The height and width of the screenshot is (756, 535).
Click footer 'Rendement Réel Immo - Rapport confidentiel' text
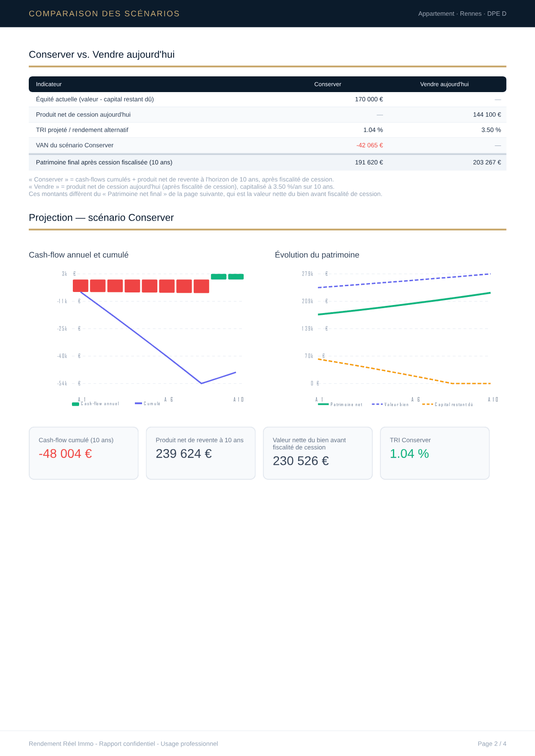coord(123,743)
